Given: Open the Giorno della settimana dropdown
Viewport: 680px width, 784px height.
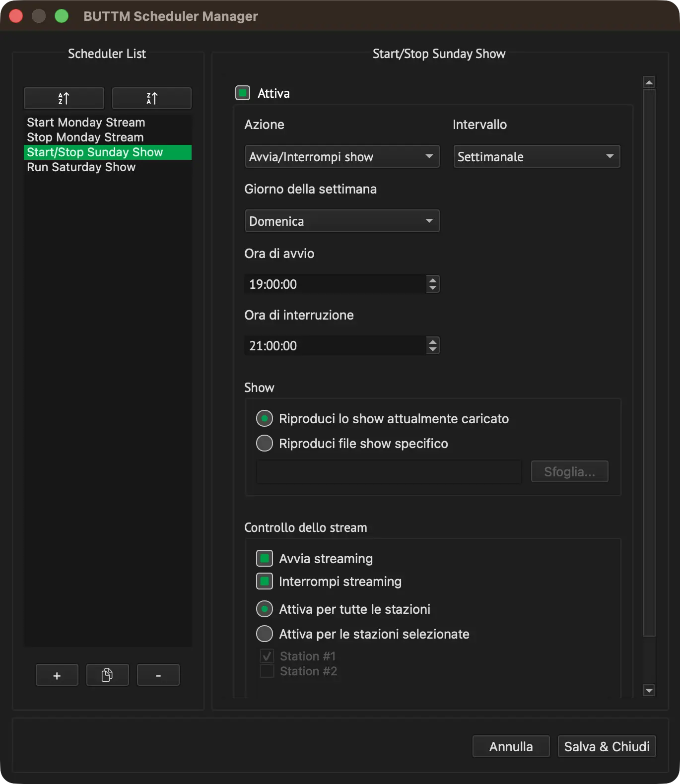Looking at the screenshot, I should pyautogui.click(x=342, y=221).
